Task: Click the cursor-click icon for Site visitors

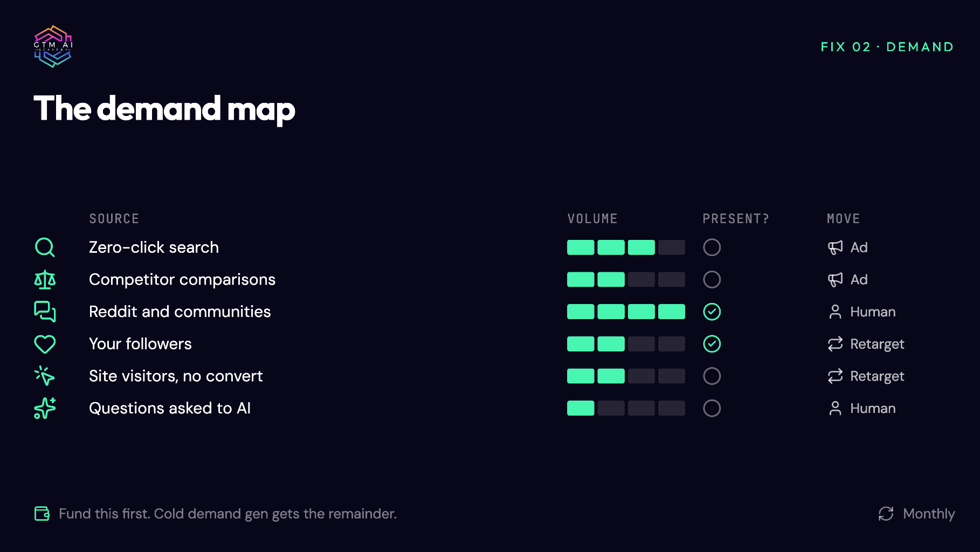Action: pyautogui.click(x=45, y=376)
